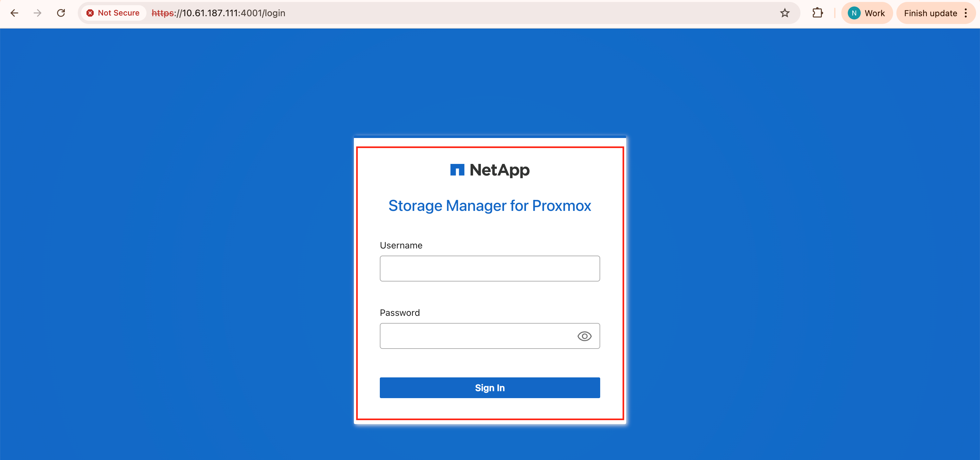Bookmark this page with star icon
The image size is (980, 460).
tap(785, 13)
